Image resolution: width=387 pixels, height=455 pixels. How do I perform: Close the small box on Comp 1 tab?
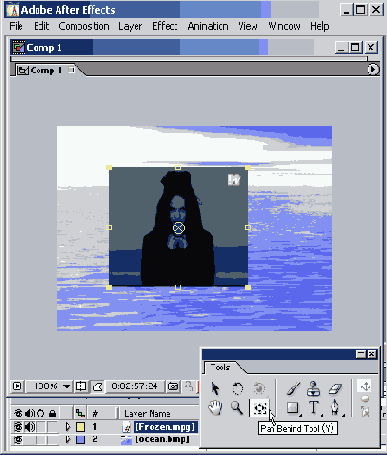pos(71,70)
